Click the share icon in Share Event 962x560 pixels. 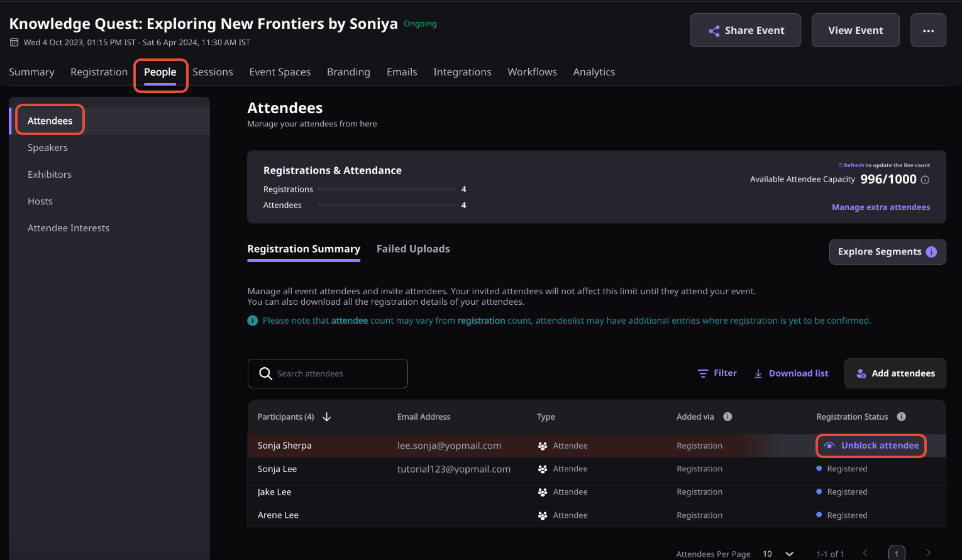click(x=714, y=31)
